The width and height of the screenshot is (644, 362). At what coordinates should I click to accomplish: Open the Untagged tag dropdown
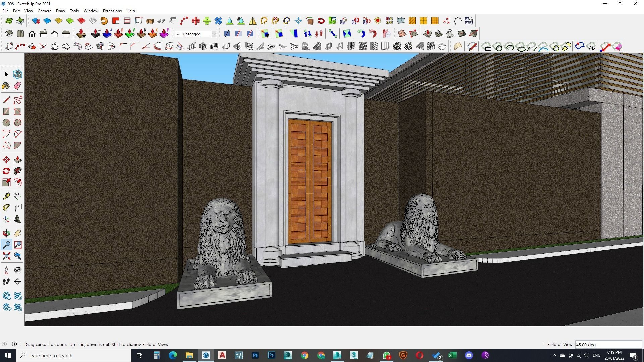click(214, 34)
